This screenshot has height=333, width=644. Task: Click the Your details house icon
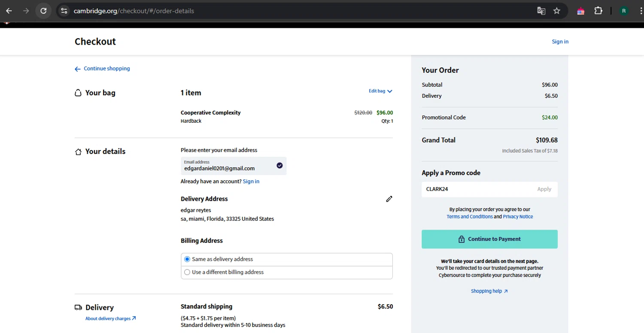[x=78, y=151]
